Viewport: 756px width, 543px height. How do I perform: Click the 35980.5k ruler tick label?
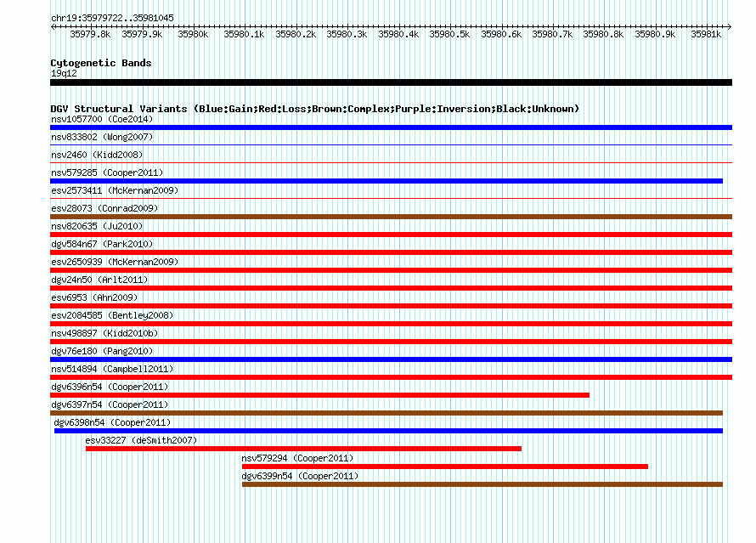click(449, 34)
